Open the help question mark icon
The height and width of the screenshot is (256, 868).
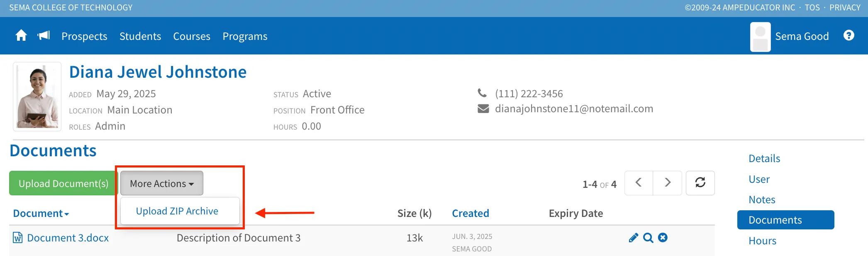(x=849, y=36)
